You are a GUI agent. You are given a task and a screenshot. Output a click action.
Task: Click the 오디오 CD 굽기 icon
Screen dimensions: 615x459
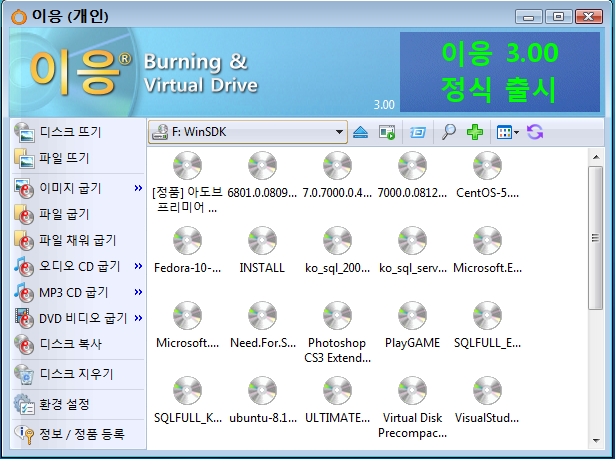[24, 267]
